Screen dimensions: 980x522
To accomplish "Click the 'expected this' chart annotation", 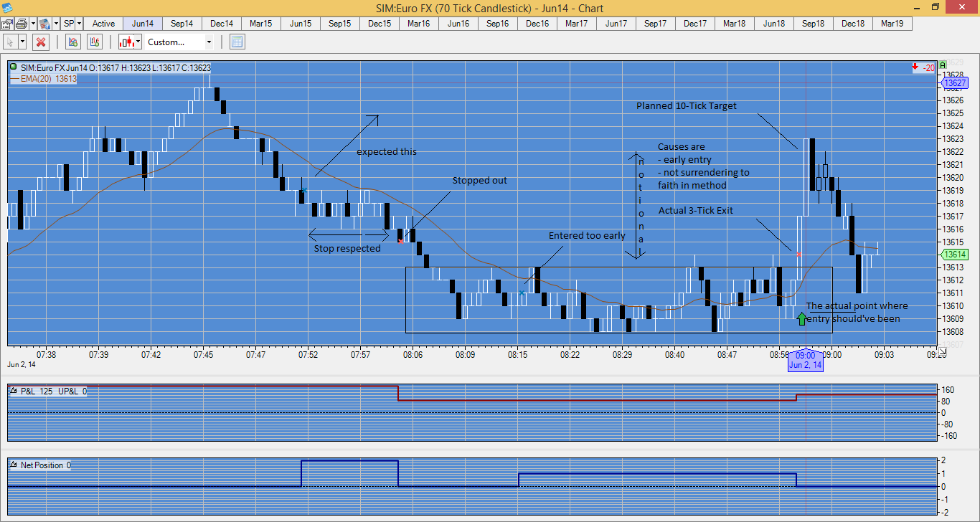I will (387, 152).
